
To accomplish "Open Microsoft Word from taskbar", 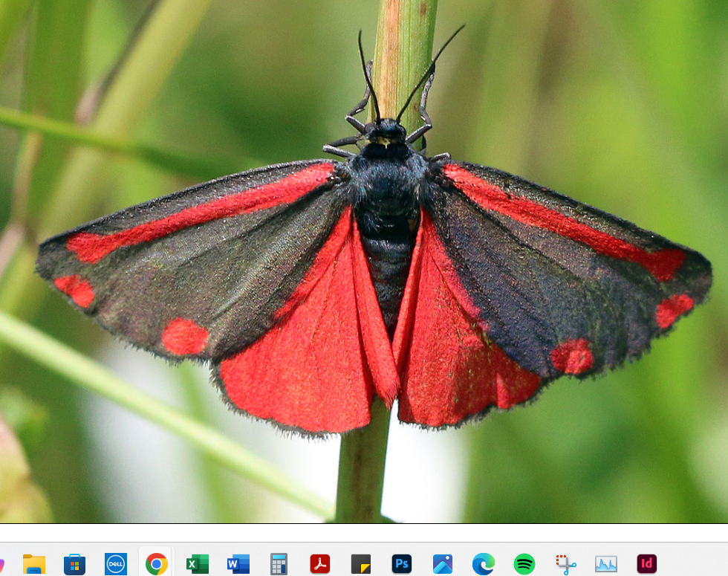I will 238,564.
